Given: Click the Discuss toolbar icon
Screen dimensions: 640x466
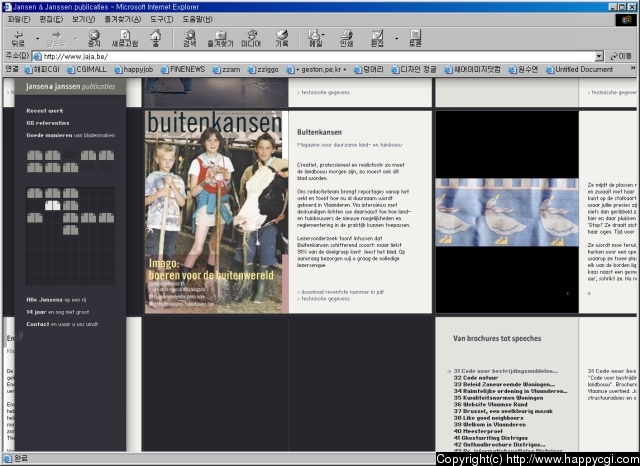Looking at the screenshot, I should [415, 38].
